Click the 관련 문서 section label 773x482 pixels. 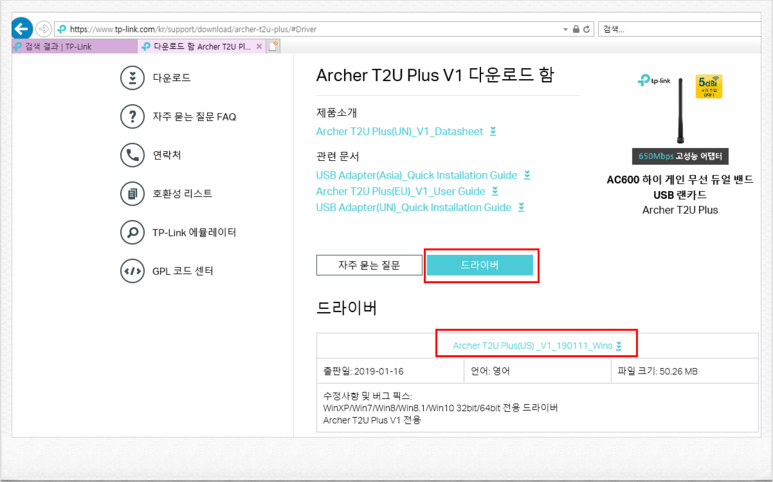338,157
